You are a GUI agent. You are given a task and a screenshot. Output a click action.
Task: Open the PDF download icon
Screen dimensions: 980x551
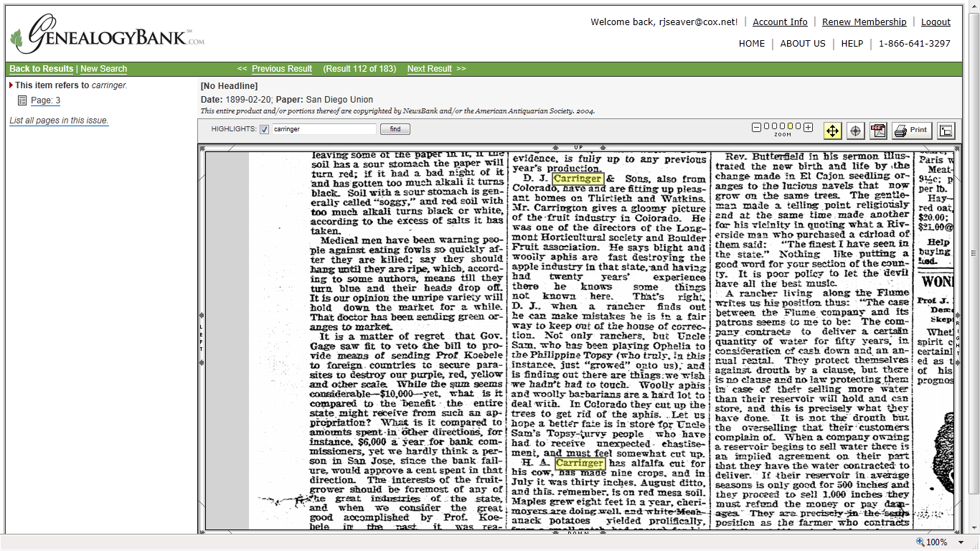pos(878,131)
